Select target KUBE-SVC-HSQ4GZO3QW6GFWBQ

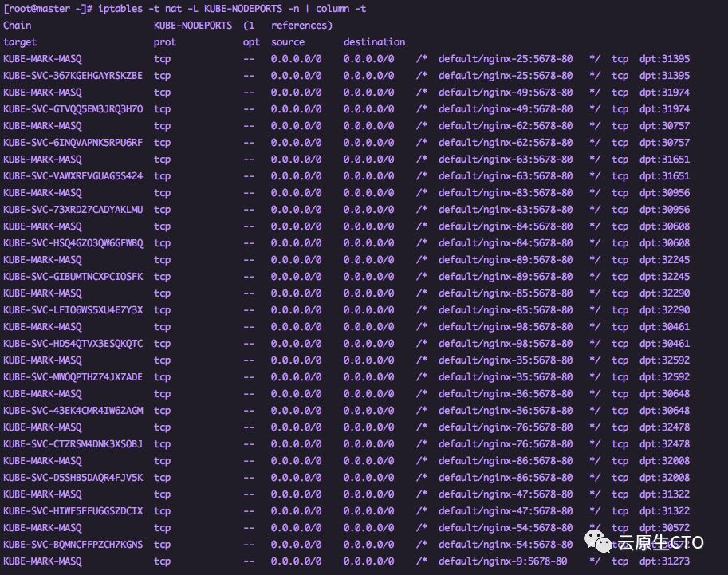tap(73, 243)
